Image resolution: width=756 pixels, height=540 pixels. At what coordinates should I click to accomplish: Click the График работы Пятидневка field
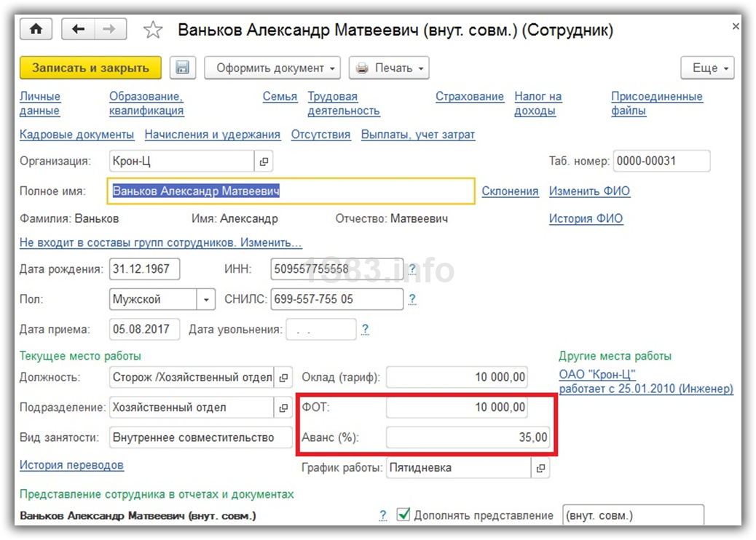coord(459,468)
